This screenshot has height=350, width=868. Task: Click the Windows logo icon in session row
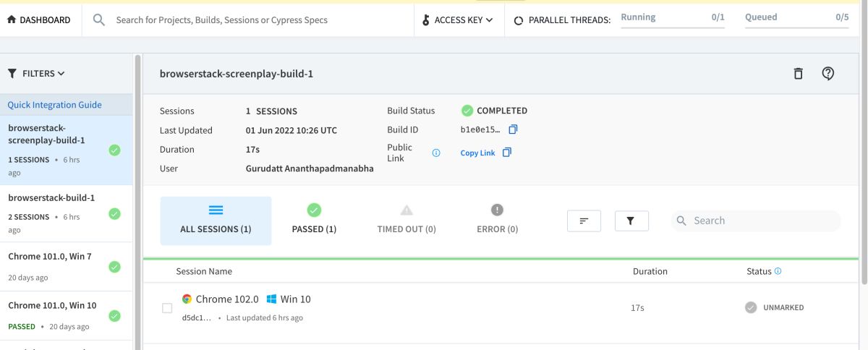pos(272,299)
